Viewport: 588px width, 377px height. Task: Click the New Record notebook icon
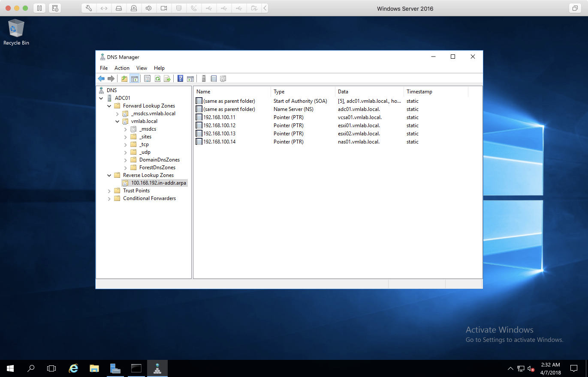pyautogui.click(x=214, y=78)
